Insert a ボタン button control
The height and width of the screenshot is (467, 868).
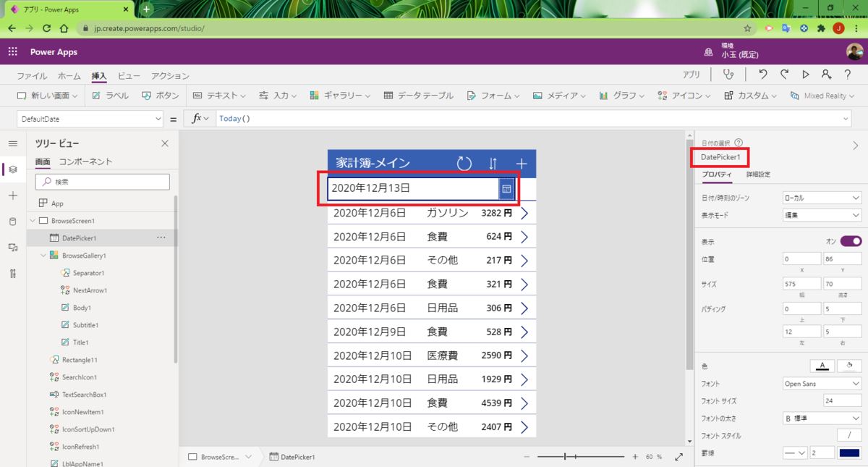pos(161,96)
